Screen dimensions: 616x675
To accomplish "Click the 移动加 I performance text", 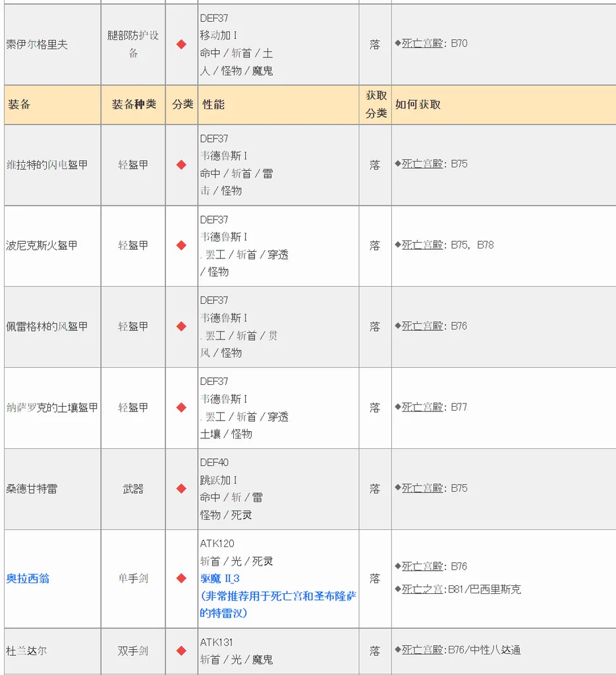I will coord(218,36).
